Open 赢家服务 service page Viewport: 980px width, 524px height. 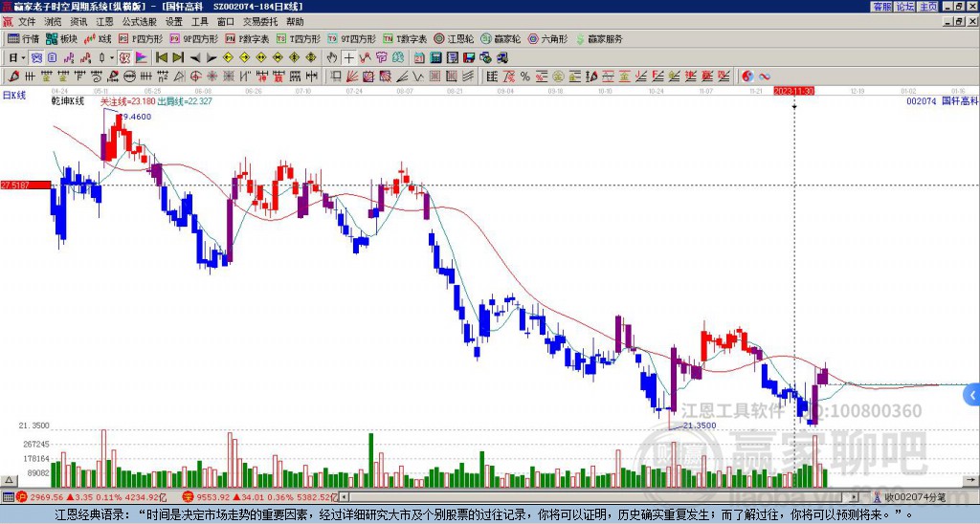599,38
